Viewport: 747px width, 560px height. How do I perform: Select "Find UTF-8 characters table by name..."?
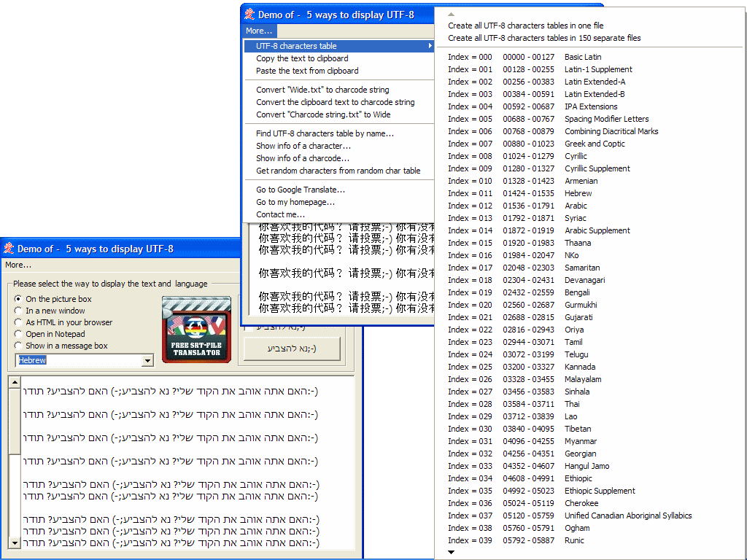(x=325, y=133)
